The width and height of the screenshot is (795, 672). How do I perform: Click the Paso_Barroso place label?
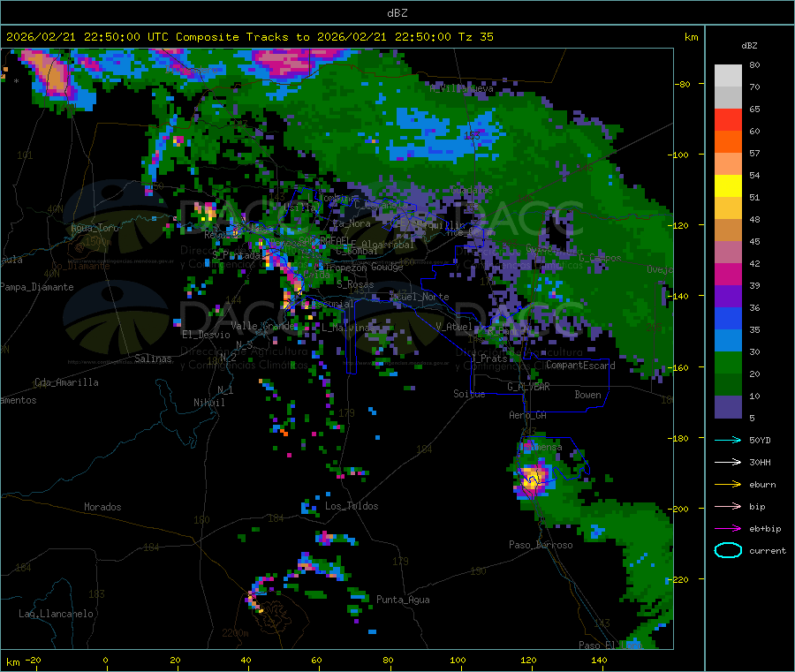click(x=541, y=545)
